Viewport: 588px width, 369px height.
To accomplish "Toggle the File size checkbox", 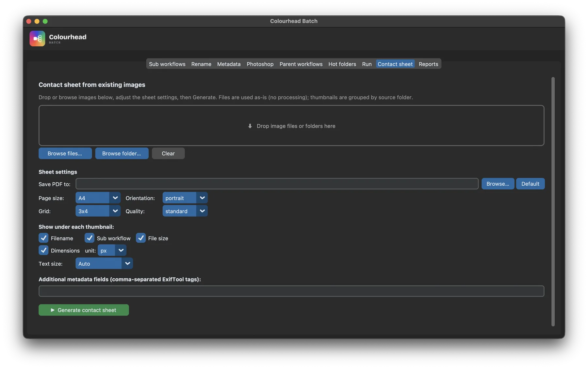I will tap(141, 238).
